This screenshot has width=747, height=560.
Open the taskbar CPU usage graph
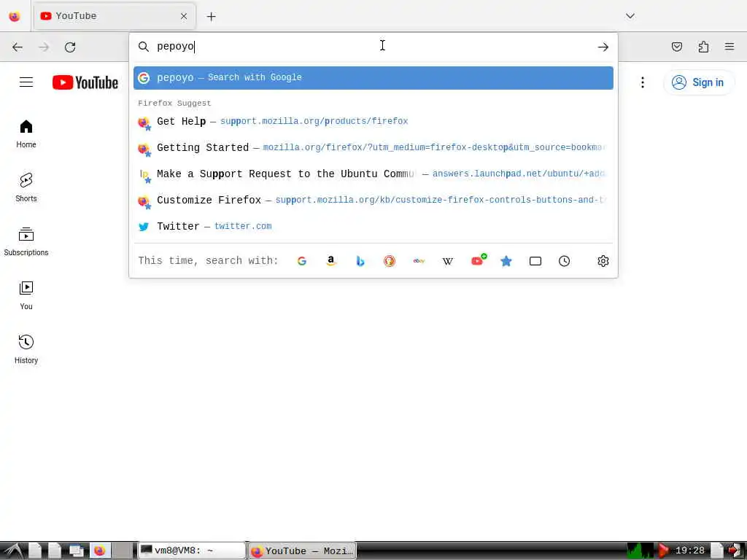tap(640, 551)
